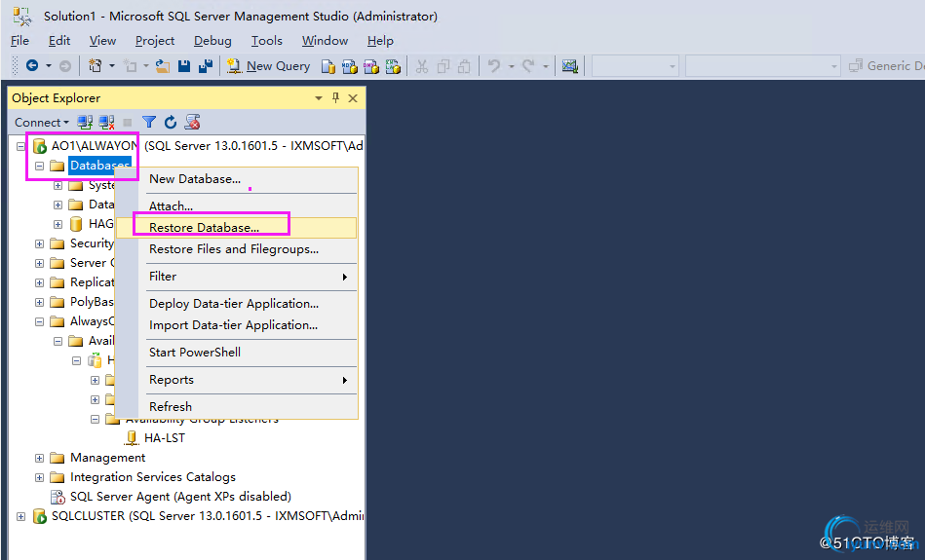Viewport: 925px width, 560px height.
Task: Expand the Security folder node
Action: [x=40, y=243]
